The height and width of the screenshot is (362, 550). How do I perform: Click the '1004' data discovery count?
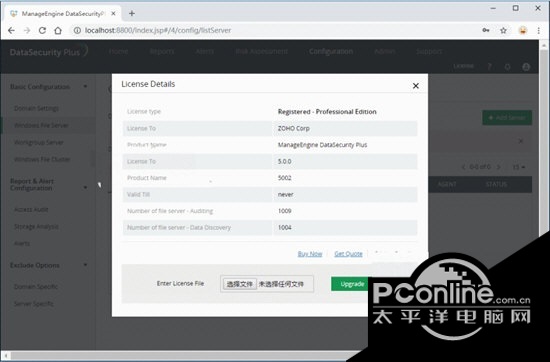coord(284,227)
